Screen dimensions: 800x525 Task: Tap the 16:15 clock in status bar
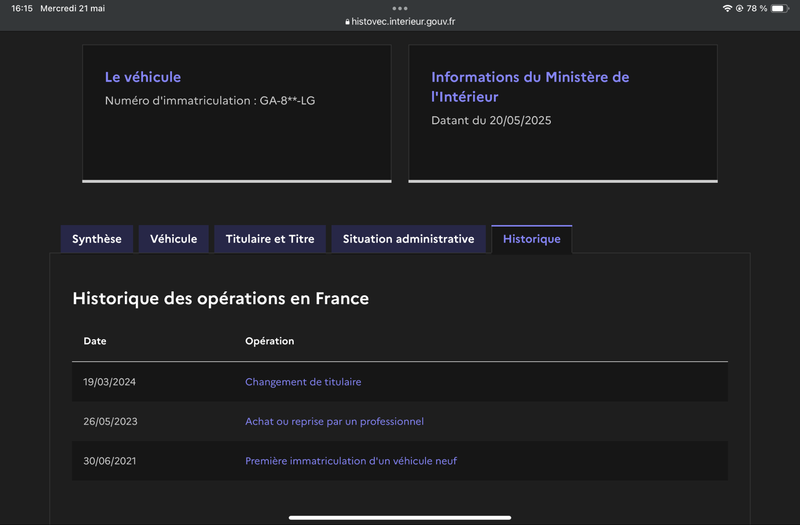(x=22, y=8)
